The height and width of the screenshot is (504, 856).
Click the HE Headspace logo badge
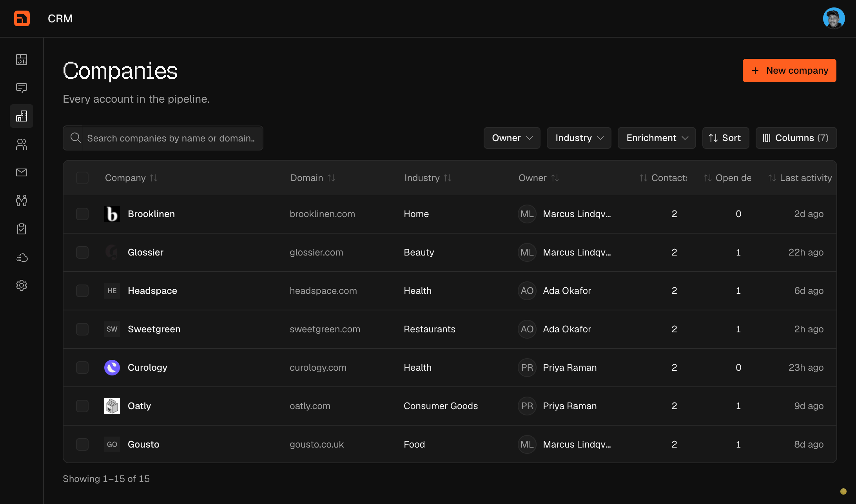tap(112, 291)
